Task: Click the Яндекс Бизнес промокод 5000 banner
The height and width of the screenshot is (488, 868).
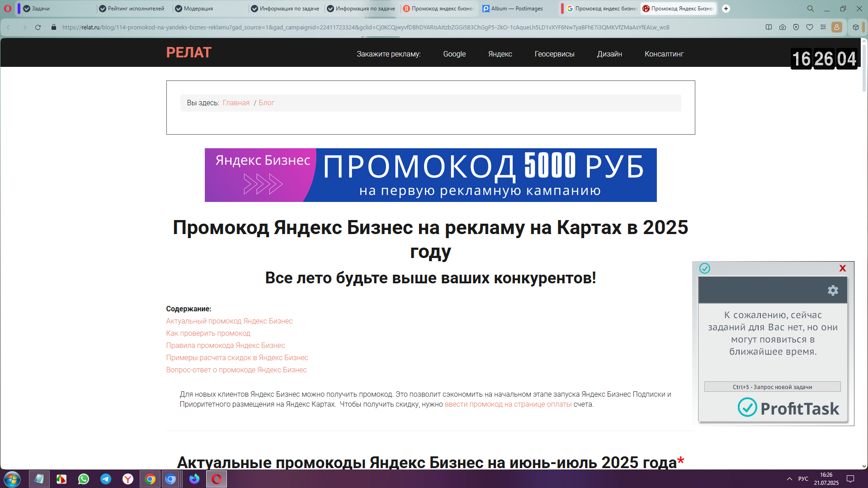Action: pyautogui.click(x=430, y=175)
